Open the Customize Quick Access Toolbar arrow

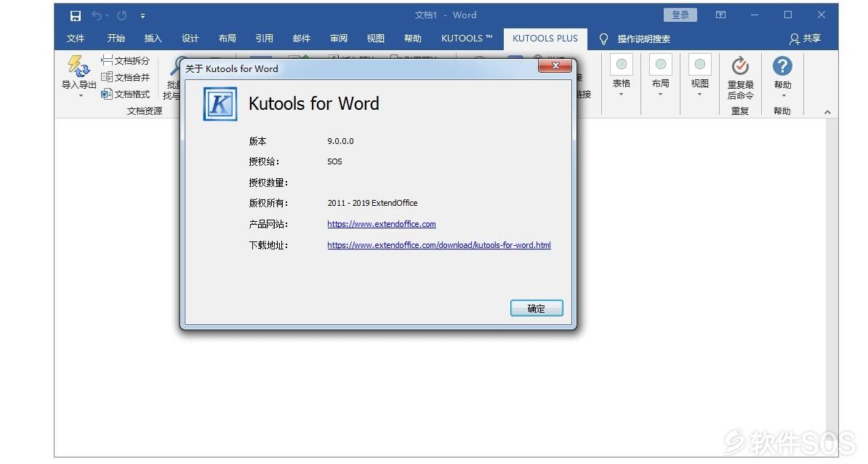tap(142, 16)
